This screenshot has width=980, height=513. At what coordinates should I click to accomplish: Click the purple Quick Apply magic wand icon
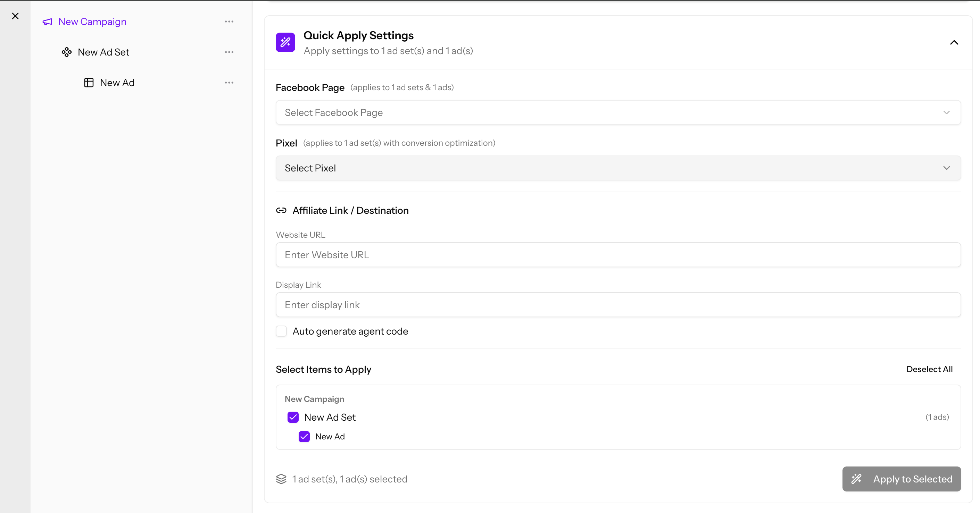click(285, 42)
